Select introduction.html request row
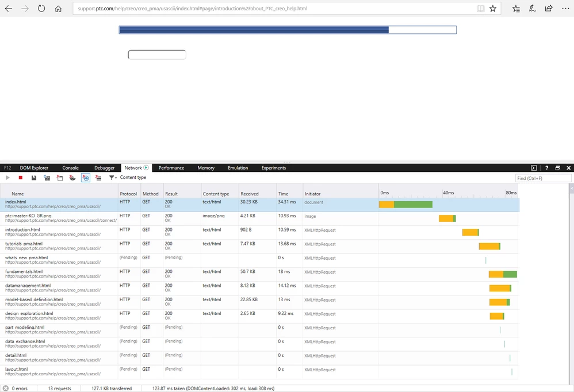Screen dimensions: 574x392 259,233
